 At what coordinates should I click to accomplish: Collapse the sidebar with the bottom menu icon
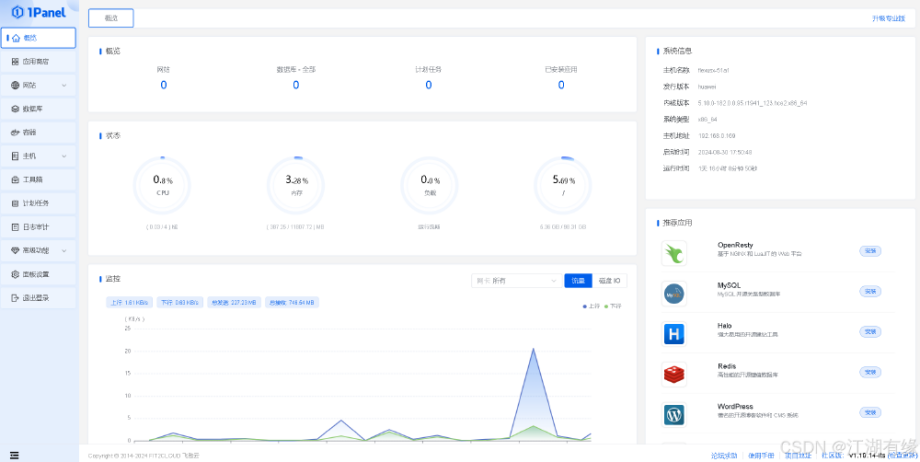[14, 455]
